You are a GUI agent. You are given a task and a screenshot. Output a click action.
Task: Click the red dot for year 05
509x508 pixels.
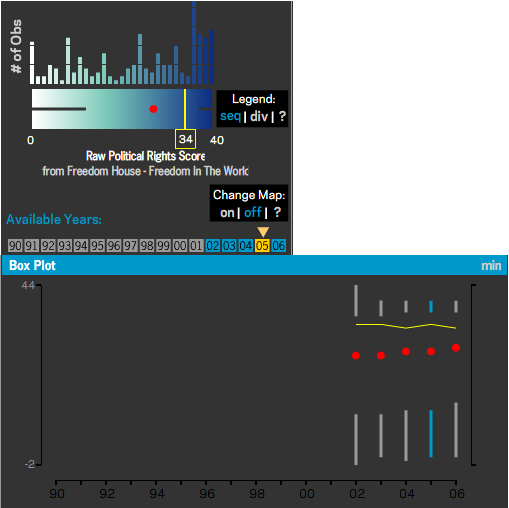[431, 351]
